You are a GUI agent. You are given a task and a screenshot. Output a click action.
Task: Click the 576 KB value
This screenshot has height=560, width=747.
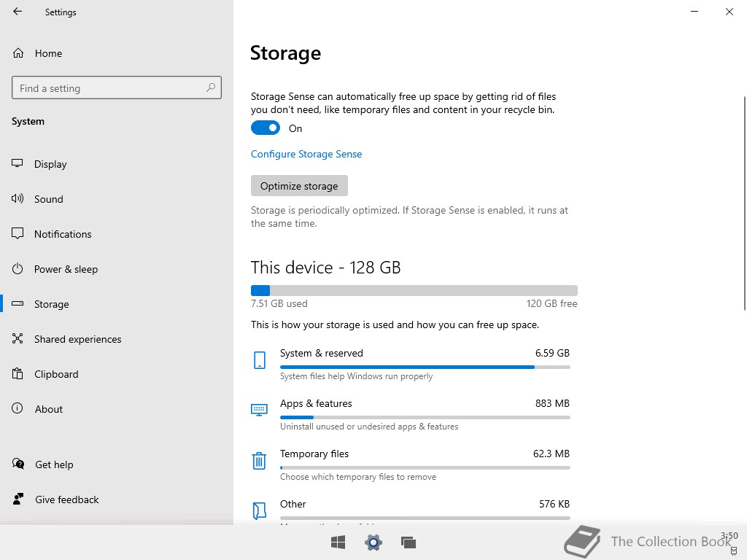point(554,504)
